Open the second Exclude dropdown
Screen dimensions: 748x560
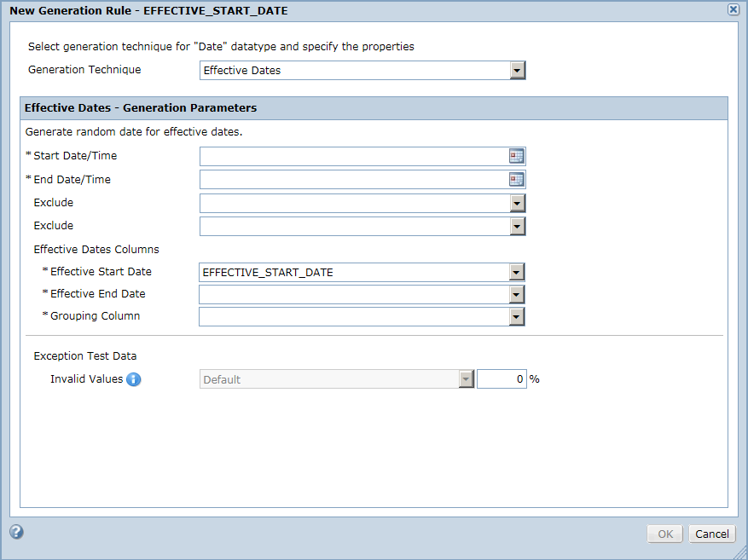pyautogui.click(x=517, y=227)
